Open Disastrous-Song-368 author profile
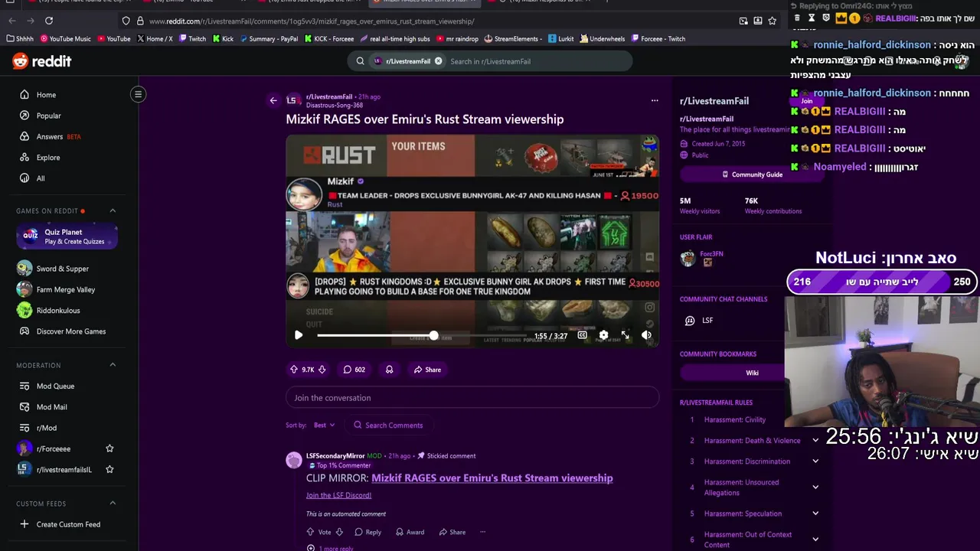The image size is (980, 551). point(334,106)
